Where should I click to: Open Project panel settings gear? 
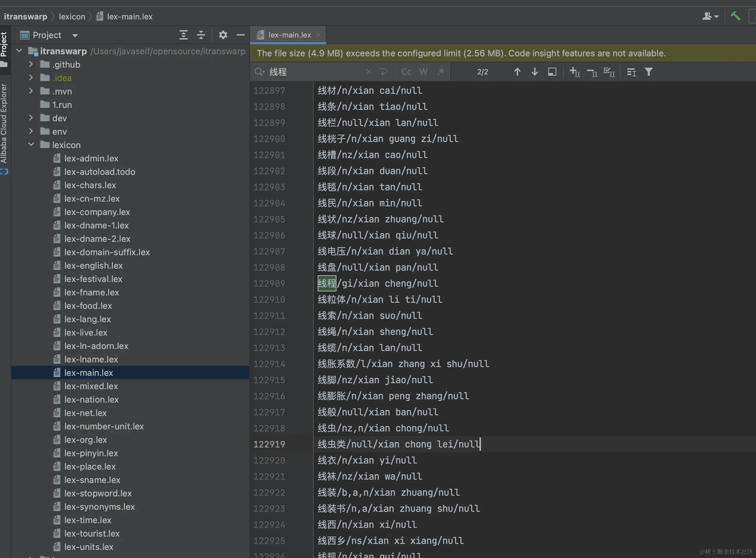coord(223,35)
